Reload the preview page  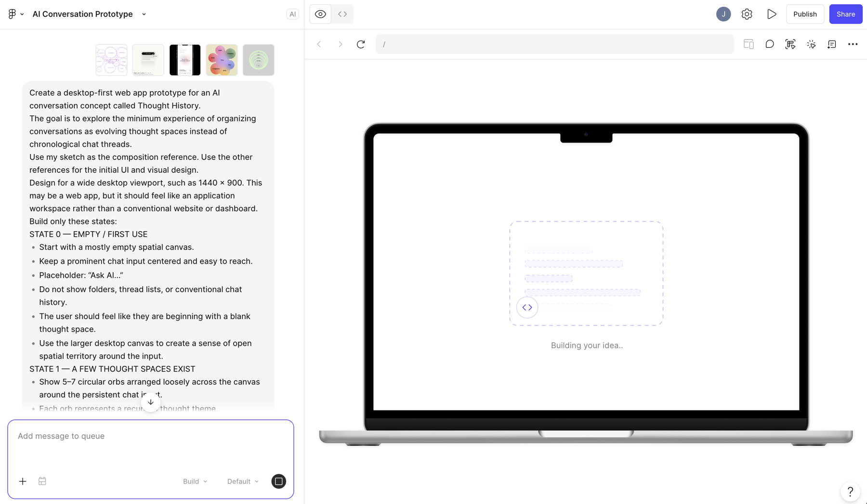click(361, 44)
